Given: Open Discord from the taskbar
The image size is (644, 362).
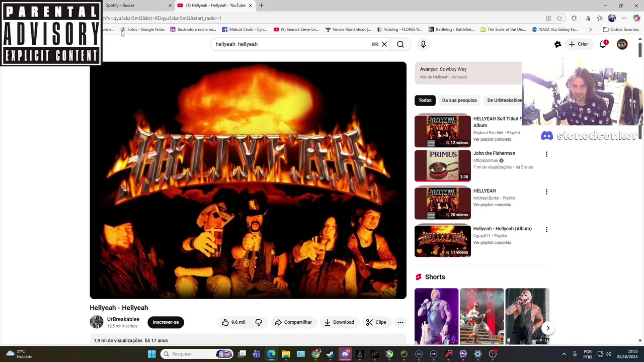Looking at the screenshot, I should [x=345, y=354].
